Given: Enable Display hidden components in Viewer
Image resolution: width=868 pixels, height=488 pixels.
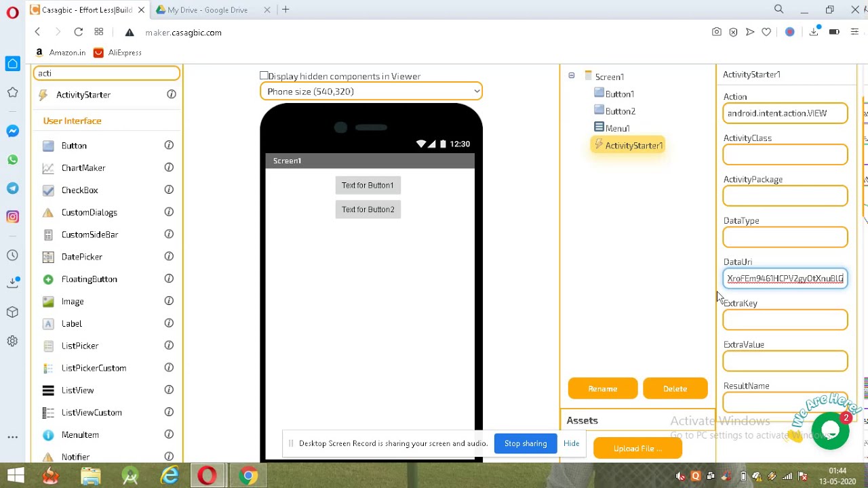Looking at the screenshot, I should click(264, 76).
